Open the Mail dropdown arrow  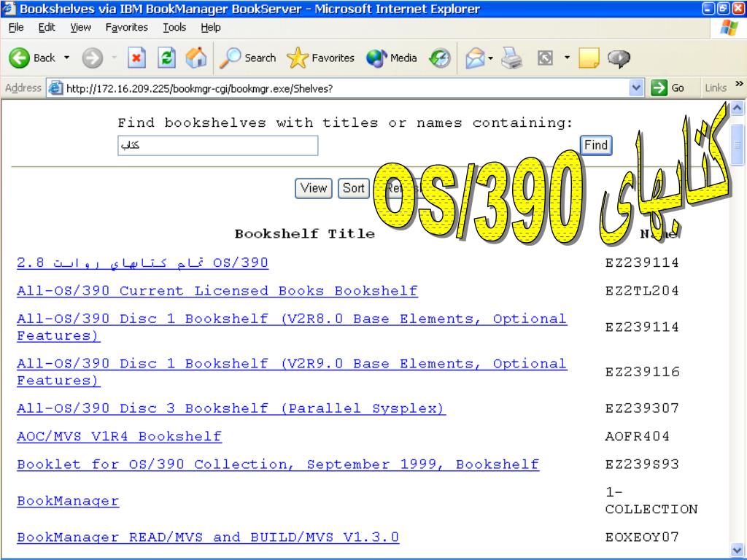pyautogui.click(x=490, y=58)
